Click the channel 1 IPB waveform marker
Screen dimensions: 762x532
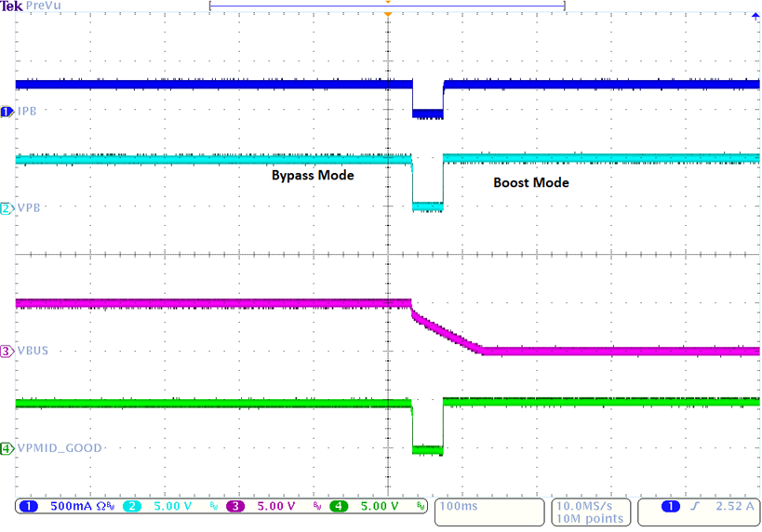tap(7, 112)
